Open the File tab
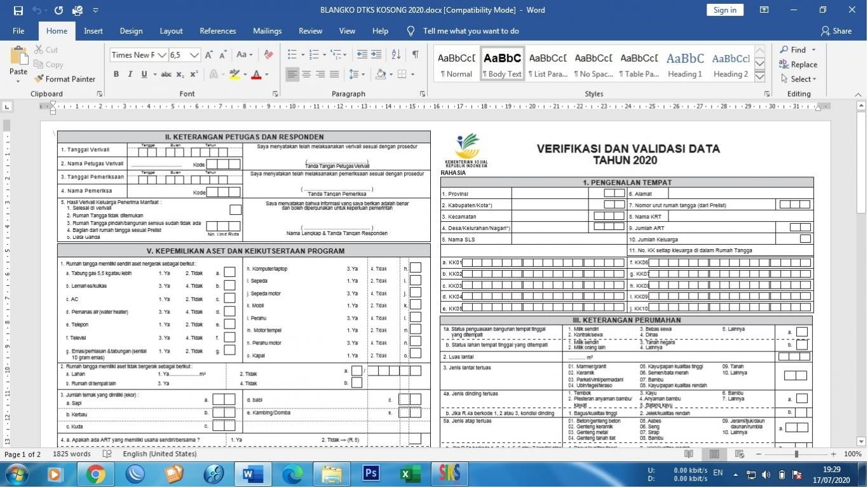This screenshot has height=488, width=868. 18,30
